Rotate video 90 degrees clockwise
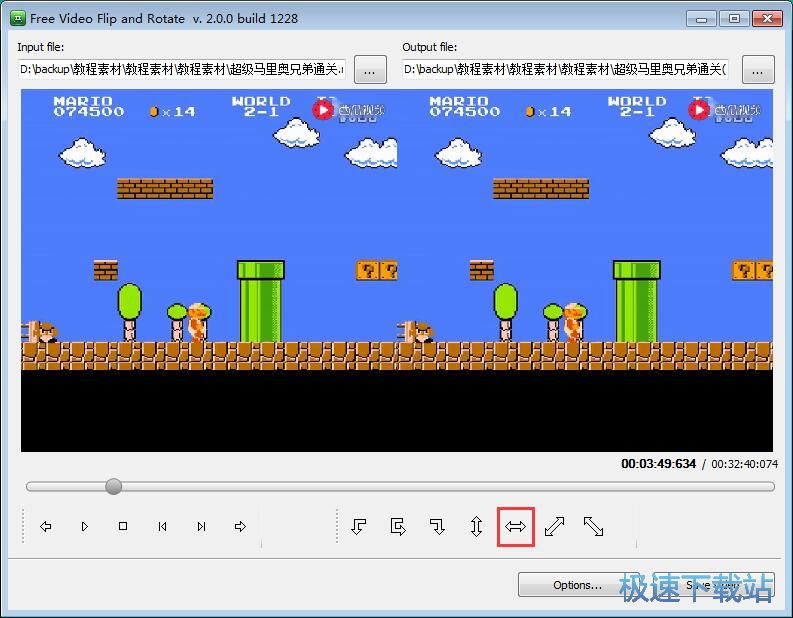This screenshot has height=618, width=793. click(x=437, y=526)
